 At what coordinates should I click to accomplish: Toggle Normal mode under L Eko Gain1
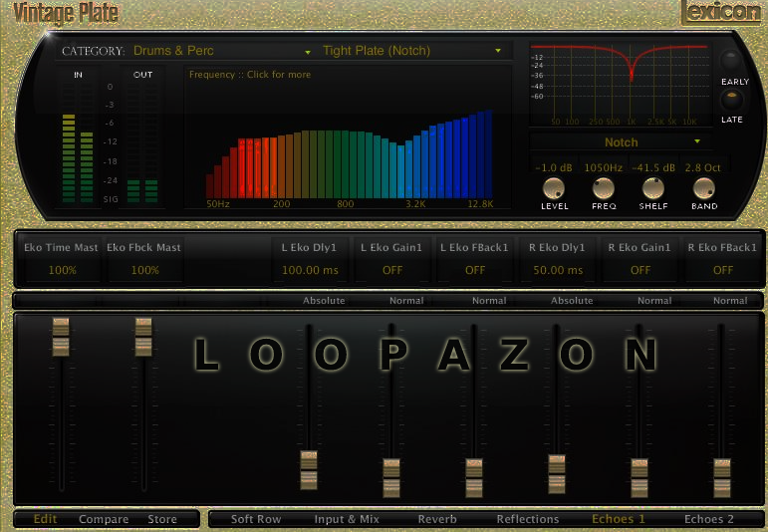406,300
